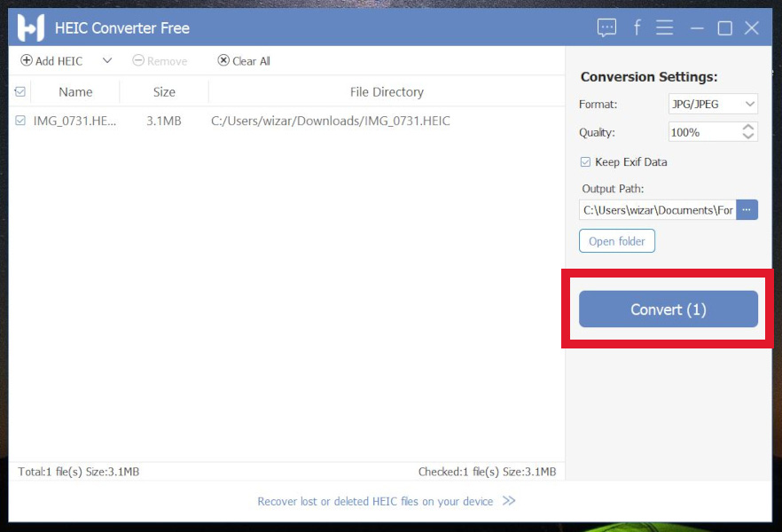The height and width of the screenshot is (532, 782).
Task: Expand the Add HEIC dropdown arrow
Action: coord(106,60)
